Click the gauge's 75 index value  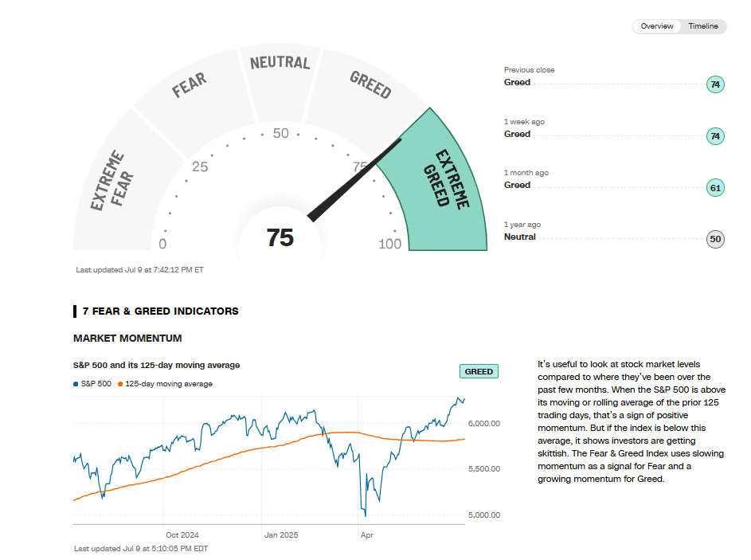(280, 237)
